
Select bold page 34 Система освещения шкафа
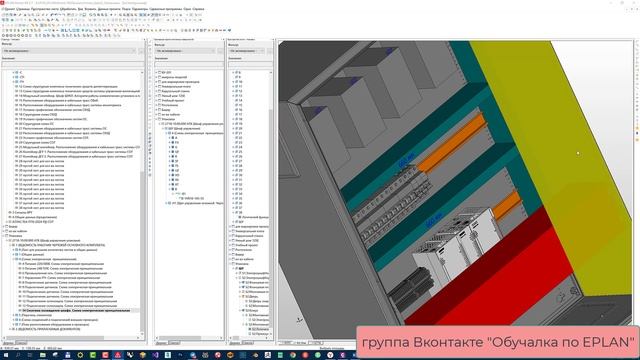point(76,311)
